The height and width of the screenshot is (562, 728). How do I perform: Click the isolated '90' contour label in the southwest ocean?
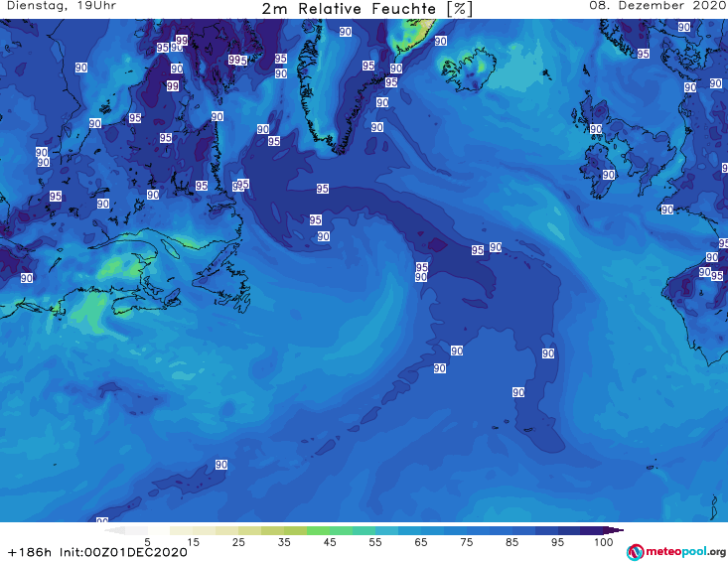point(221,465)
